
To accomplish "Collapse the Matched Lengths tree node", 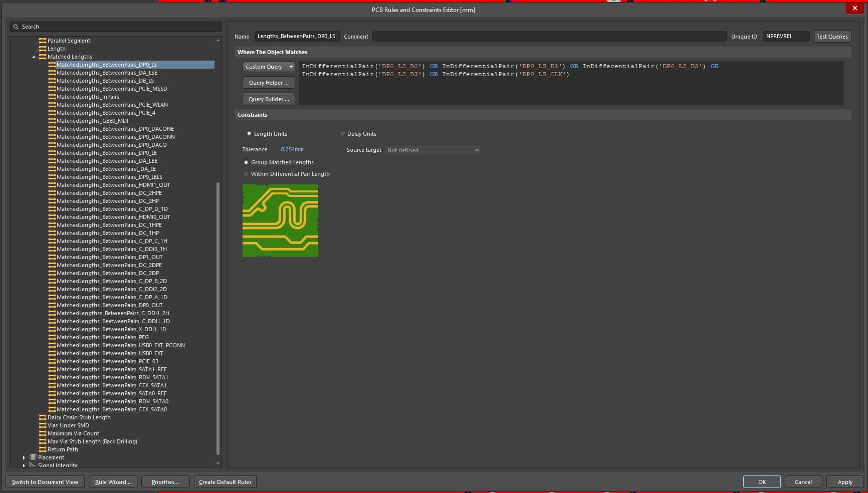I will coord(34,57).
